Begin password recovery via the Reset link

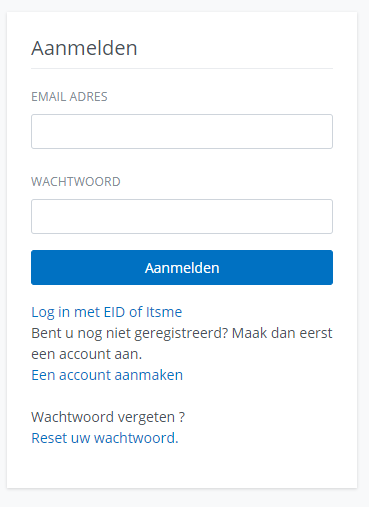(x=105, y=438)
